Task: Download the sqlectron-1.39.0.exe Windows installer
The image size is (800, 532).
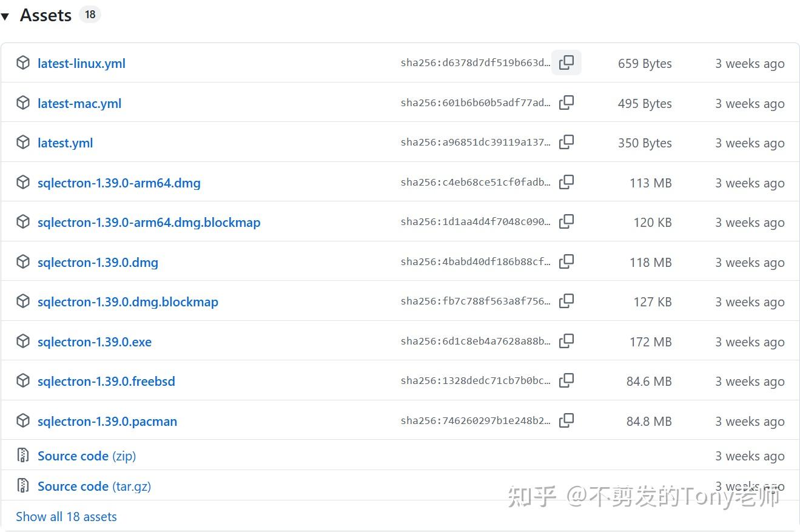Action: coord(95,342)
